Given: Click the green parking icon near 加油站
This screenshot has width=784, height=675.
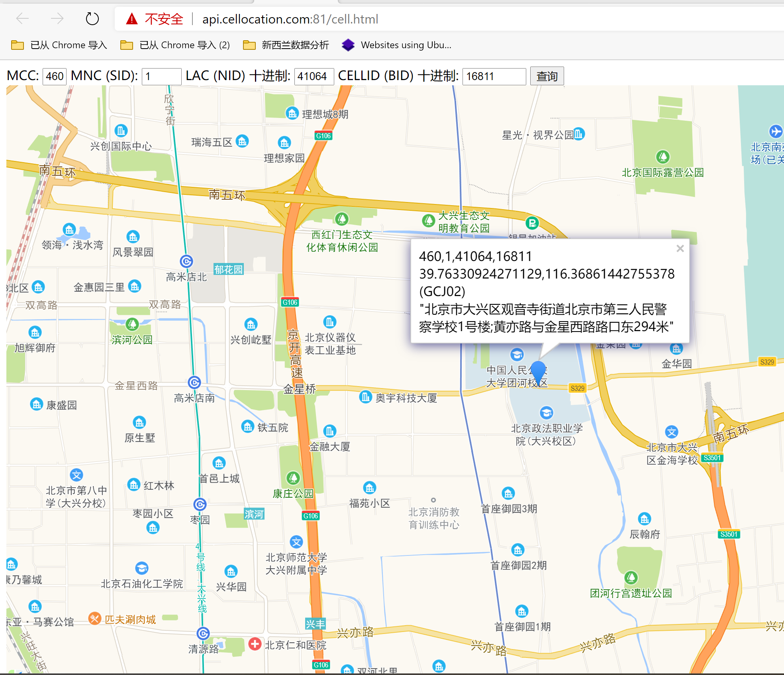Looking at the screenshot, I should click(532, 223).
